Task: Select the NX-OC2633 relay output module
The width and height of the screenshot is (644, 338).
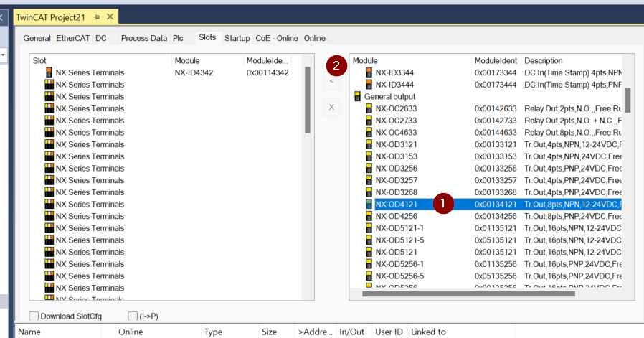Action: [396, 108]
